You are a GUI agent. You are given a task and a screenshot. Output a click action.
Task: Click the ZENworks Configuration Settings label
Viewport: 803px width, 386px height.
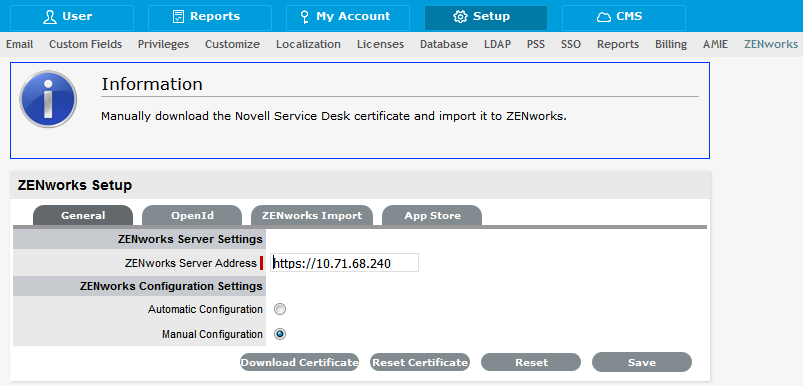tap(172, 286)
